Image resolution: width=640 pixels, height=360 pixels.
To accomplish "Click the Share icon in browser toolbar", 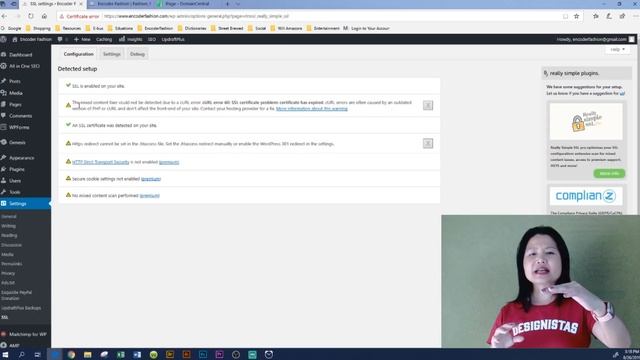I will 622,16.
